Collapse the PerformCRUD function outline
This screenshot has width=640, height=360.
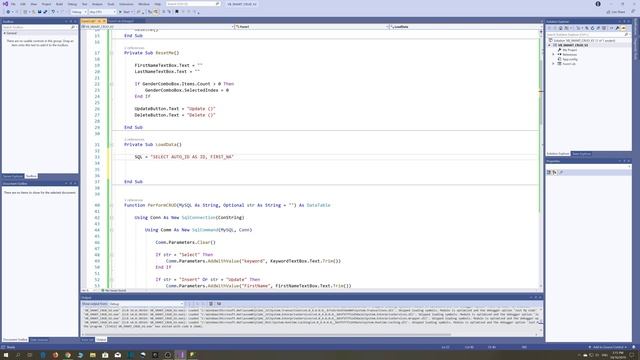[x=111, y=205]
